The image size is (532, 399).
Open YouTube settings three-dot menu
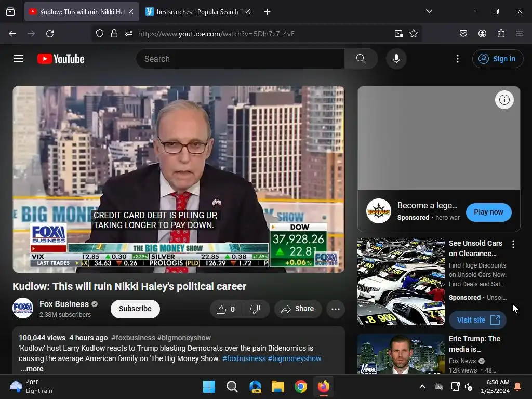coord(458,59)
